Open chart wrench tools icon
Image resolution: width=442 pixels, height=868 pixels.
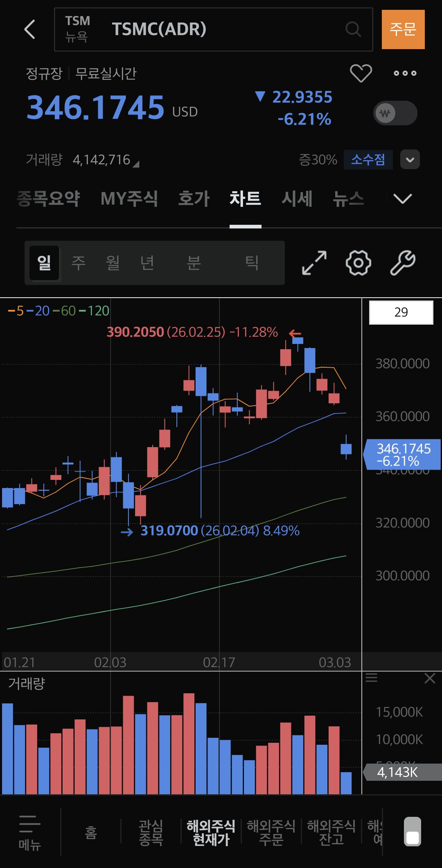click(x=403, y=263)
